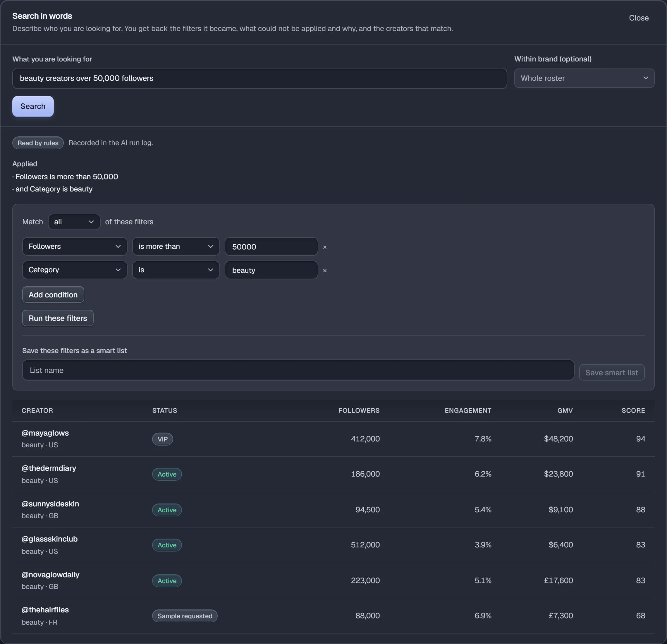Click the CREATOR column header
The width and height of the screenshot is (667, 644).
[37, 410]
